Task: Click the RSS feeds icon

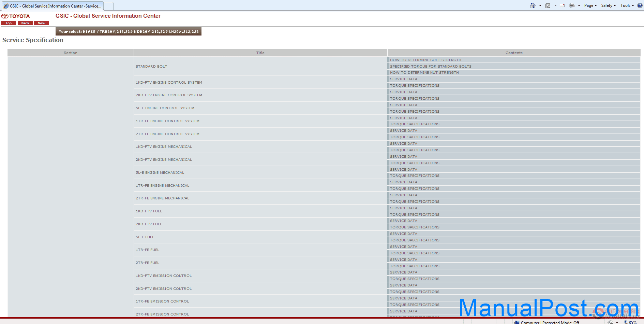Action: (x=548, y=5)
